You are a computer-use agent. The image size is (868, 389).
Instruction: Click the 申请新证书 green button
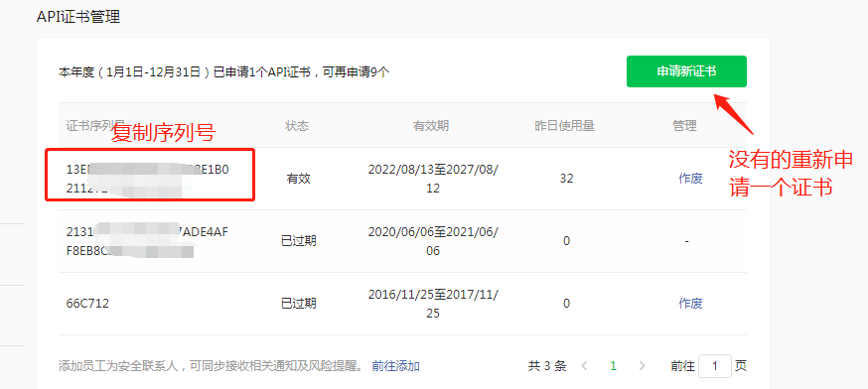(x=686, y=71)
